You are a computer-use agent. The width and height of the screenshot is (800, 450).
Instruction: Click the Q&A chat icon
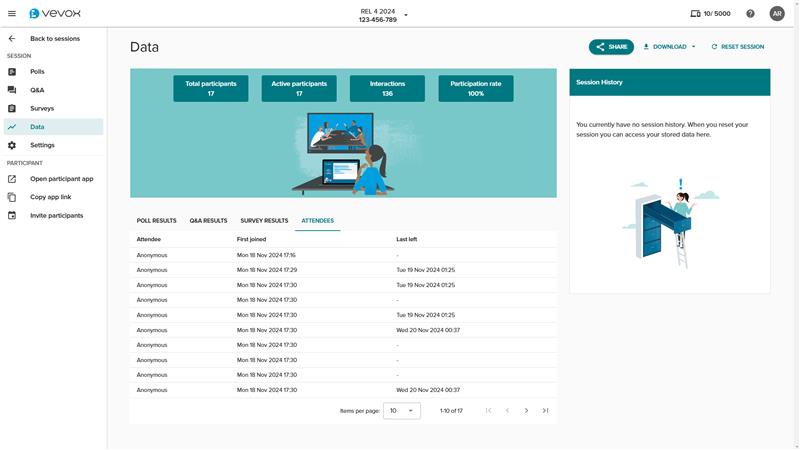12,90
